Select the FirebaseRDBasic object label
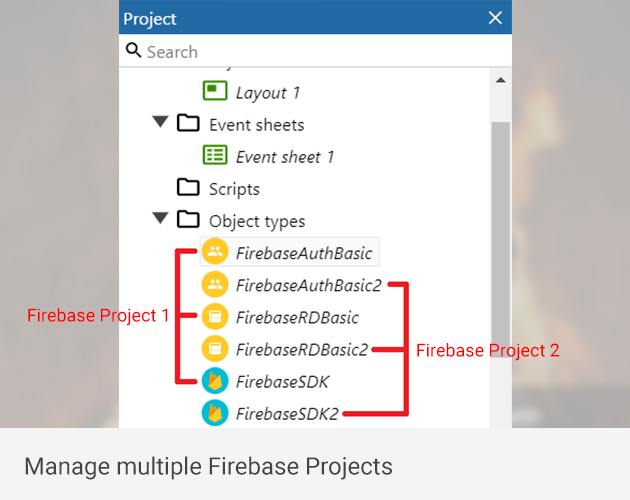The height and width of the screenshot is (500, 630). tap(297, 317)
